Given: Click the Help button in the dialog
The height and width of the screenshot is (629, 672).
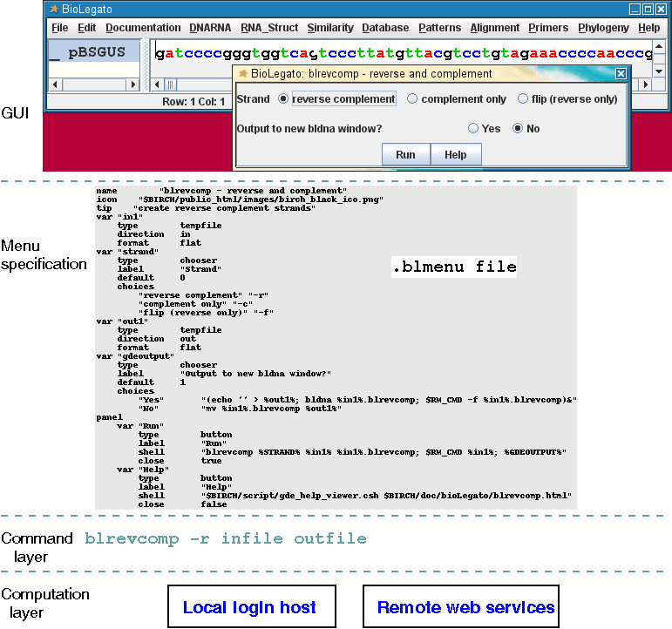Looking at the screenshot, I should [x=456, y=154].
